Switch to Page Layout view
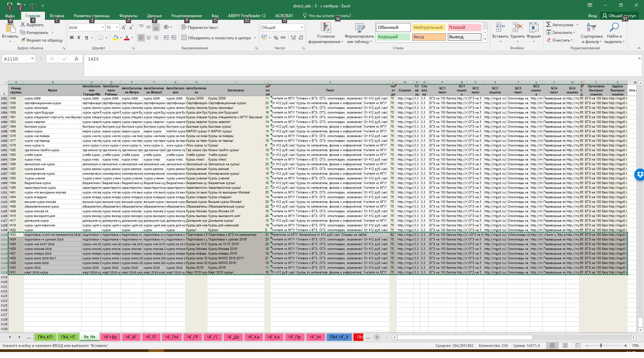The width and height of the screenshot is (644, 358). tap(565, 346)
